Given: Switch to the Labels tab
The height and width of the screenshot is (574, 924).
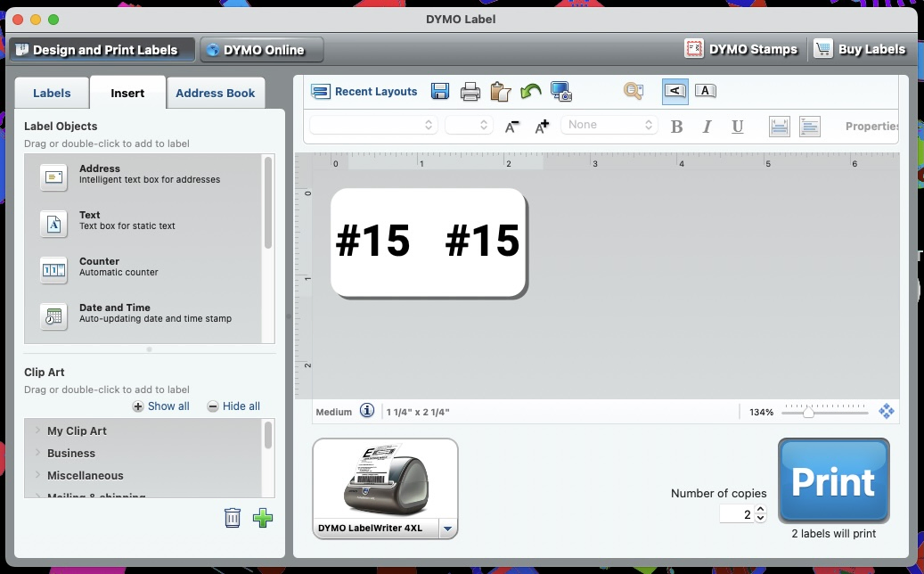Looking at the screenshot, I should click(52, 93).
